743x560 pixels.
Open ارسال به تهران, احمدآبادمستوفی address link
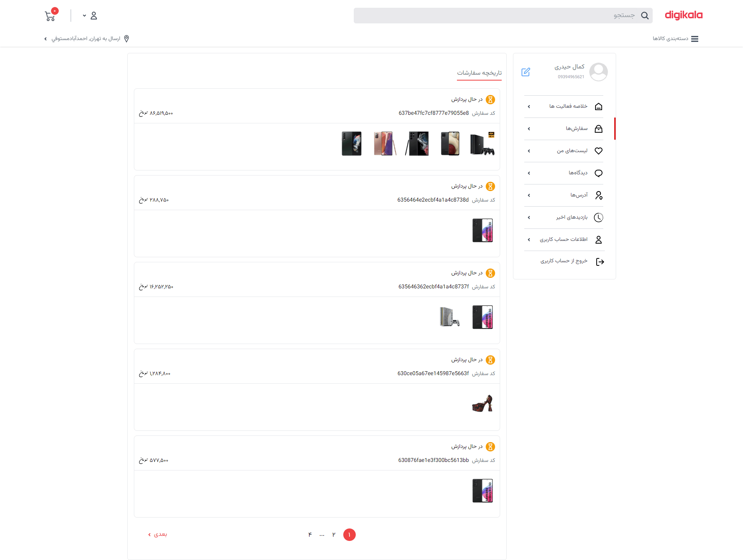pos(86,39)
